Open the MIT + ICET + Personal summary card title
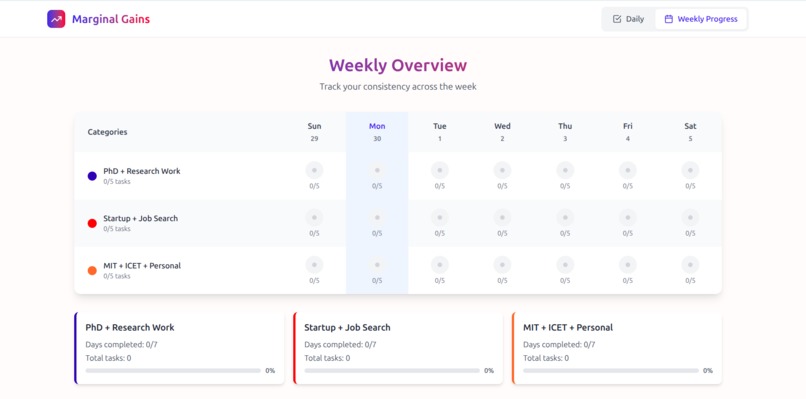This screenshot has width=806, height=399. (568, 328)
